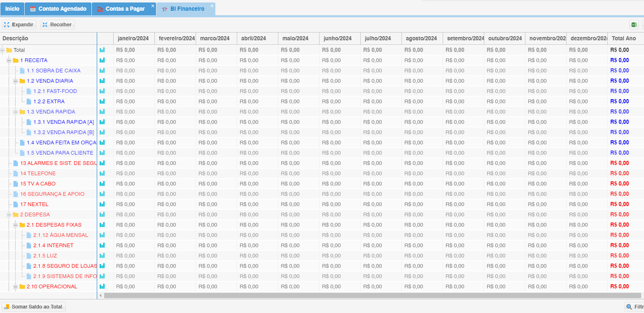Click Total Ano value for 1 RECEITA

620,60
